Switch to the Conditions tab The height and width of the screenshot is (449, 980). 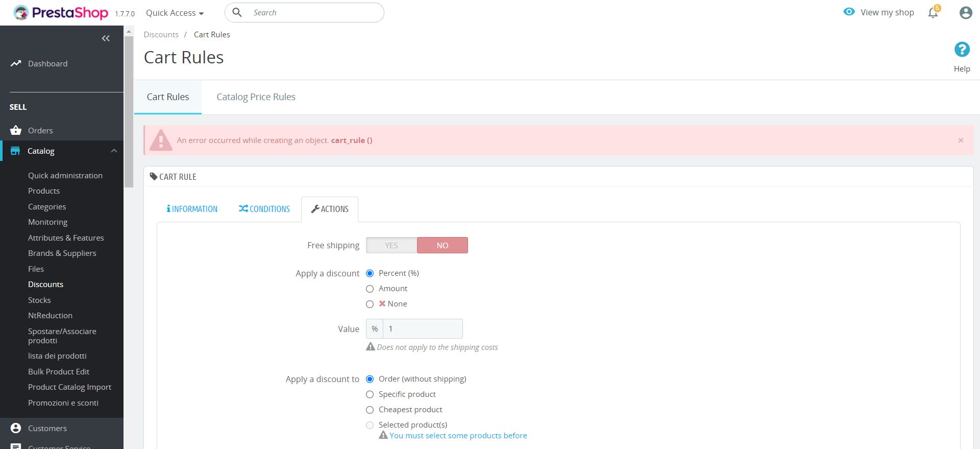[x=264, y=209]
